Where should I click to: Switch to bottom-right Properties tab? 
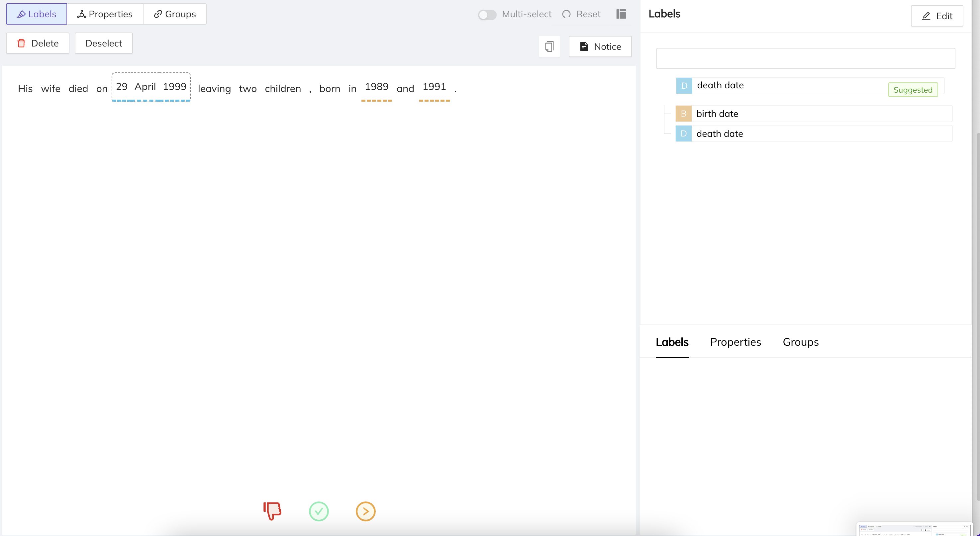pos(735,342)
